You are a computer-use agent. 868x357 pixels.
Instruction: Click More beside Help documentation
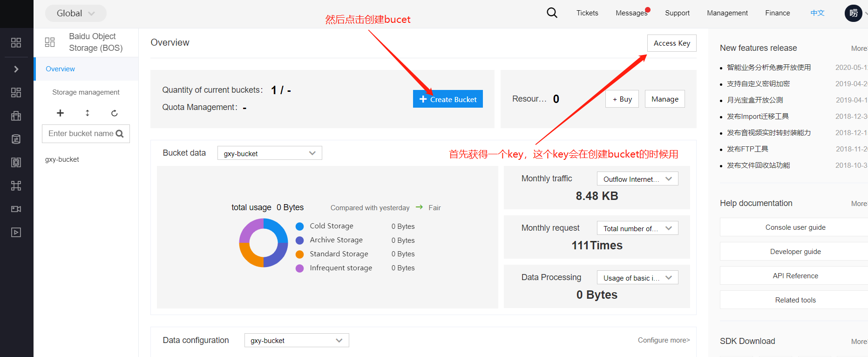click(x=859, y=204)
